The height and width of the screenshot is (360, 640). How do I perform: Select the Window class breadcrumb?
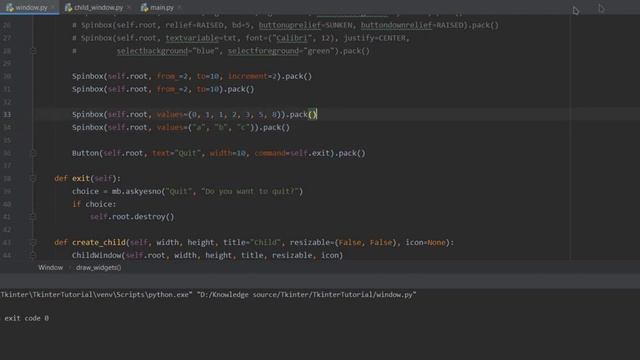coord(51,268)
